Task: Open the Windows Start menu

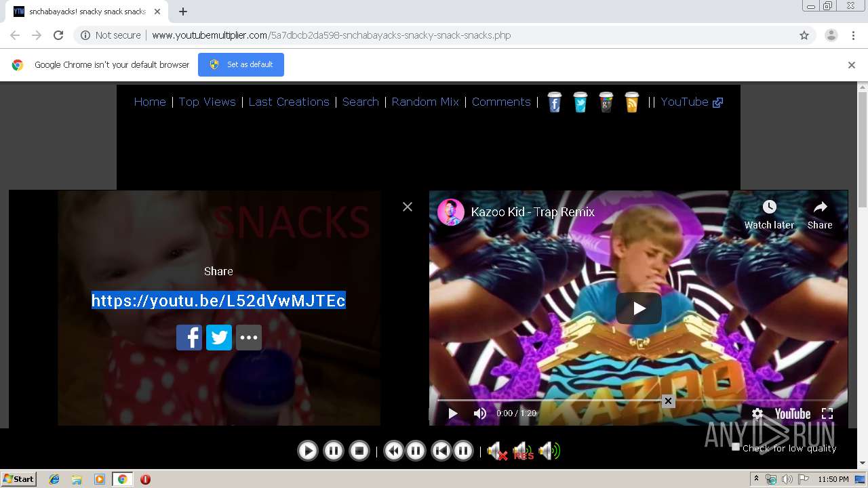Action: click(x=19, y=479)
